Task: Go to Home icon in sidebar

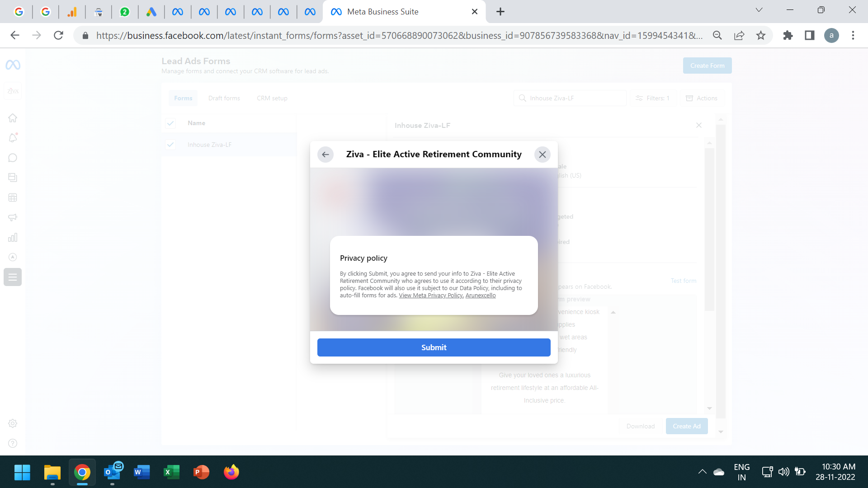Action: click(x=13, y=118)
